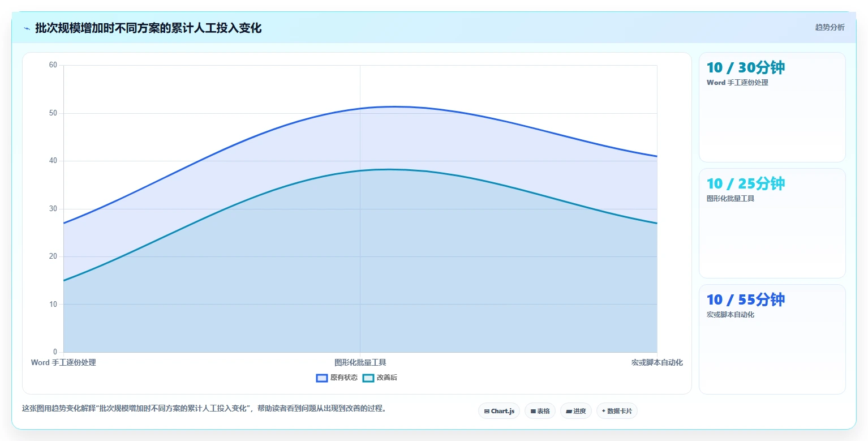Click the y-axis value 40
This screenshot has width=868, height=441.
[x=53, y=161]
